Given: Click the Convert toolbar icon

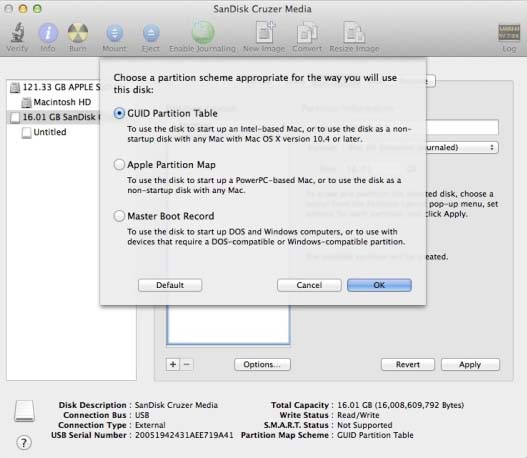Looking at the screenshot, I should (x=307, y=33).
